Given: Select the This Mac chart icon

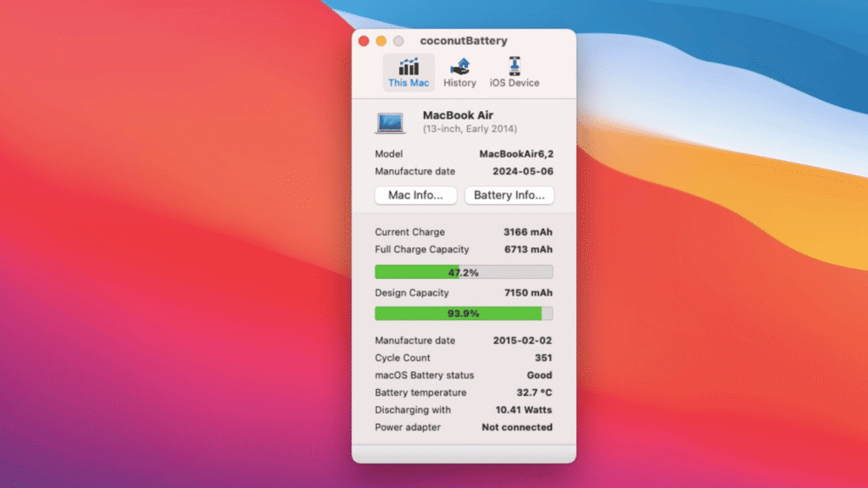Looking at the screenshot, I should pos(409,67).
